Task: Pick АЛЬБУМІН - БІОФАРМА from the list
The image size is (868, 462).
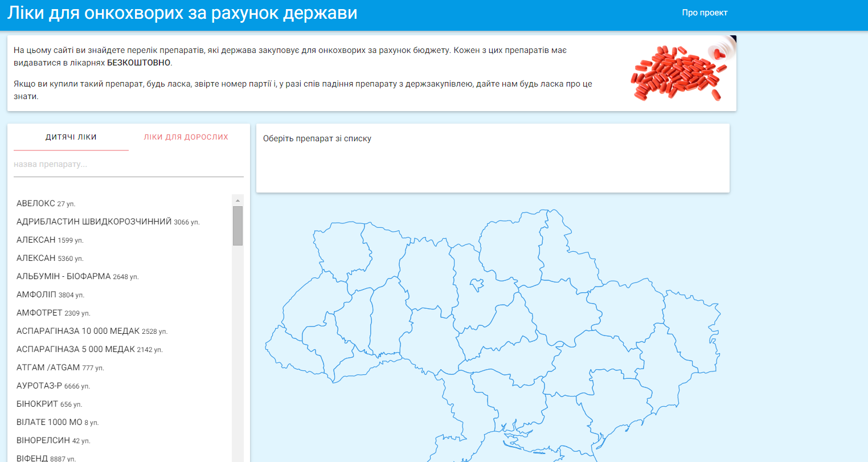Action: 77,276
